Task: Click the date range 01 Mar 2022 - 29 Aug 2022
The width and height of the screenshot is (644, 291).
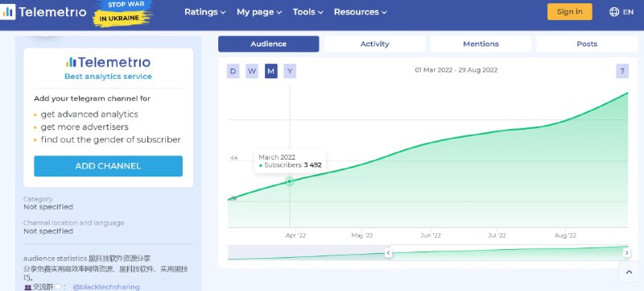Action: (456, 70)
